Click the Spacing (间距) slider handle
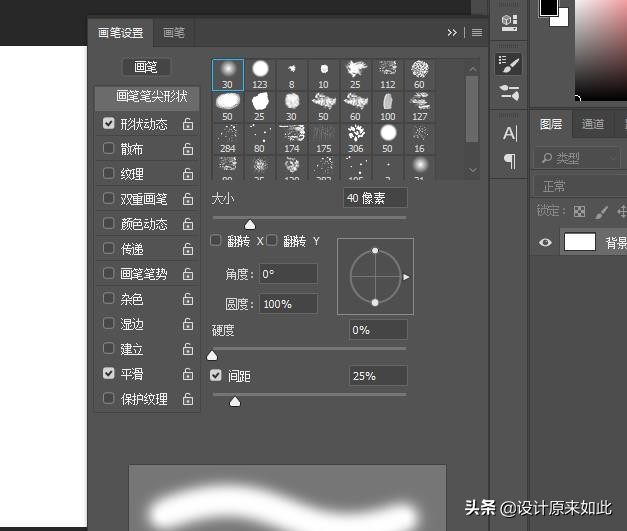This screenshot has height=531, width=627. pyautogui.click(x=235, y=401)
